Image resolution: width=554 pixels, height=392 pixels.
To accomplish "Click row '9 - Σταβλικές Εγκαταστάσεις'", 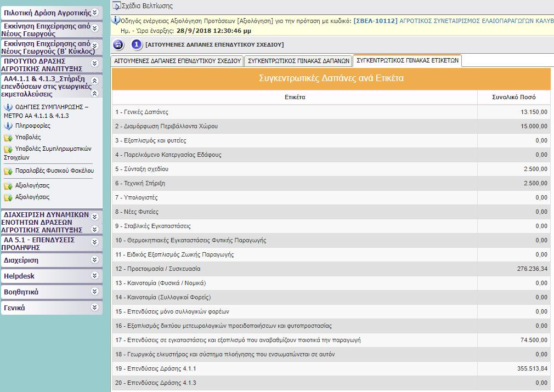I will 331,226.
